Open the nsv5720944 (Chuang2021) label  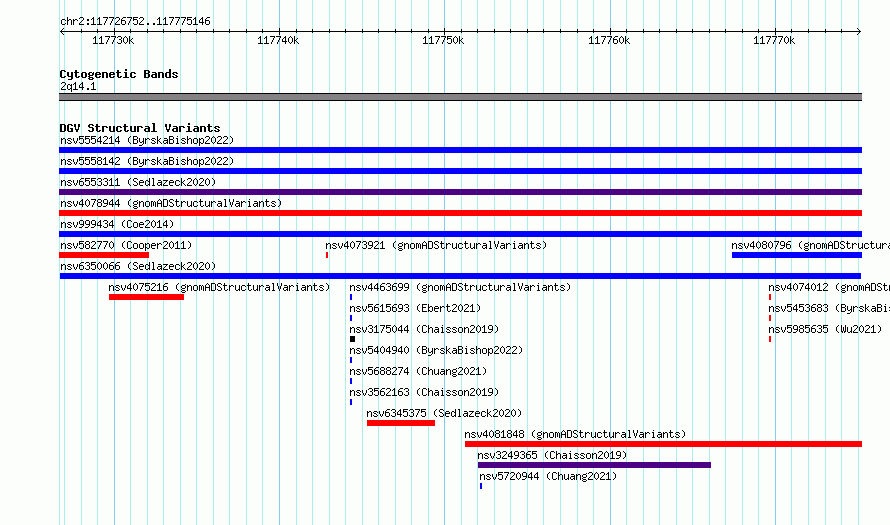pyautogui.click(x=548, y=476)
